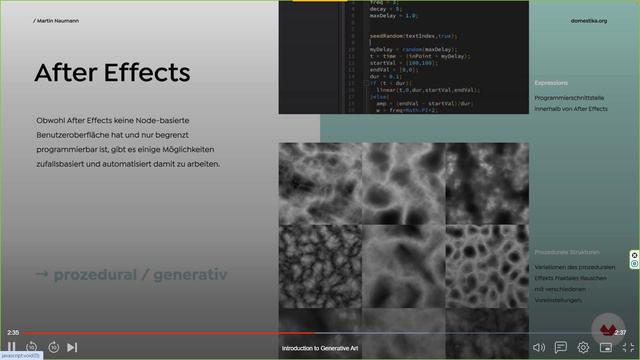Jump to the next lesson
This screenshot has width=640, height=360.
point(72,347)
